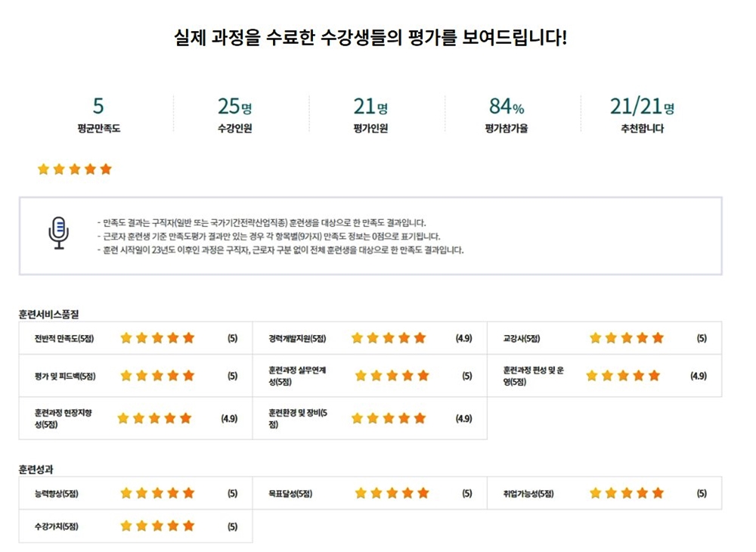Click the 21/21명 추천합니다 figure
756x552 pixels.
[642, 107]
